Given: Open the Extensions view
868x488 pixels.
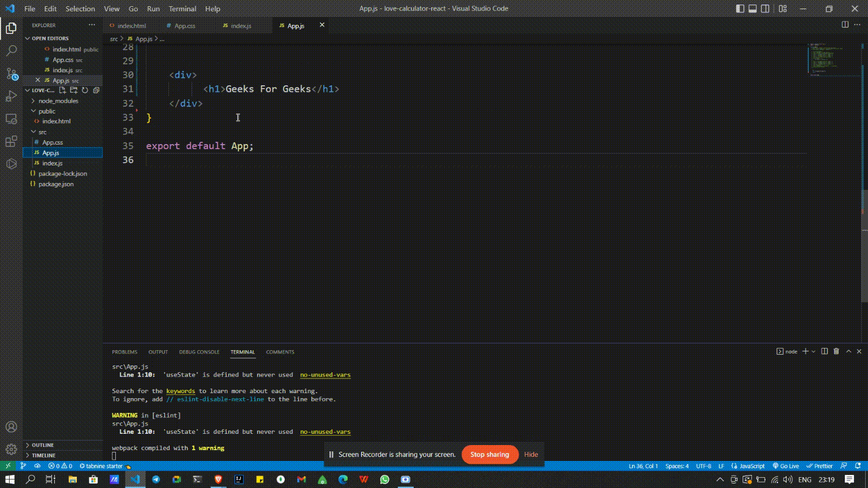Looking at the screenshot, I should coord(11,141).
